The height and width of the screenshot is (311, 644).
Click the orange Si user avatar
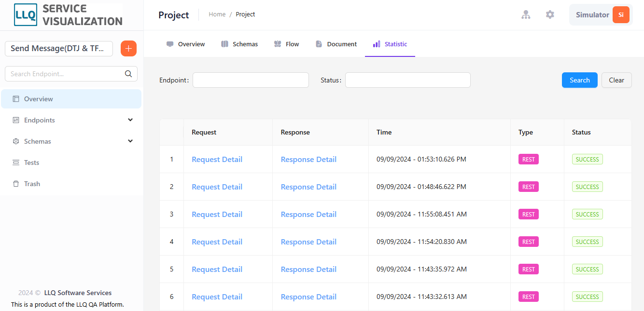coord(621,15)
